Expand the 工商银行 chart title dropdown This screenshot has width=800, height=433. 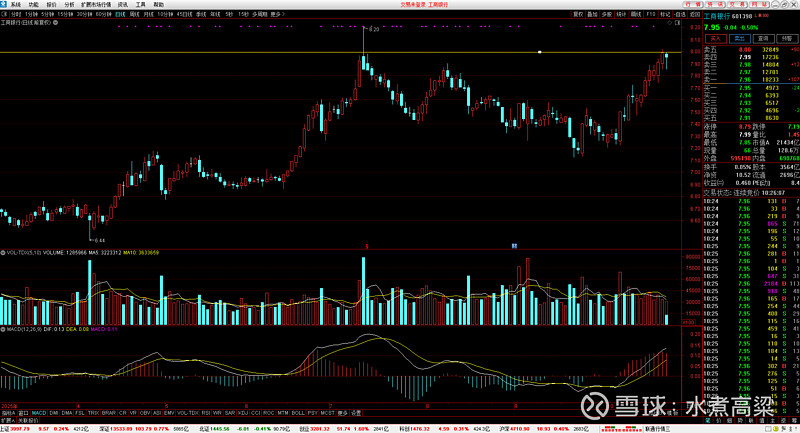(x=56, y=22)
